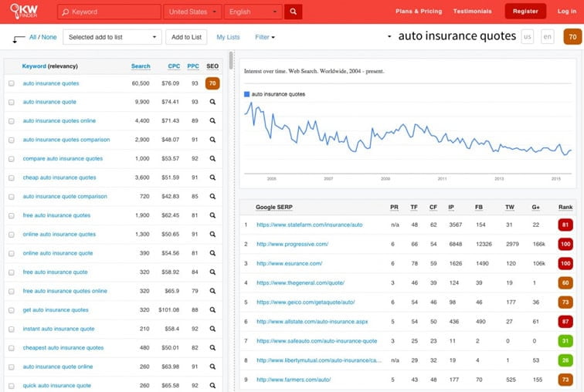Tick checkbox for auto insurance quotes online
The image size is (584, 392).
point(12,121)
